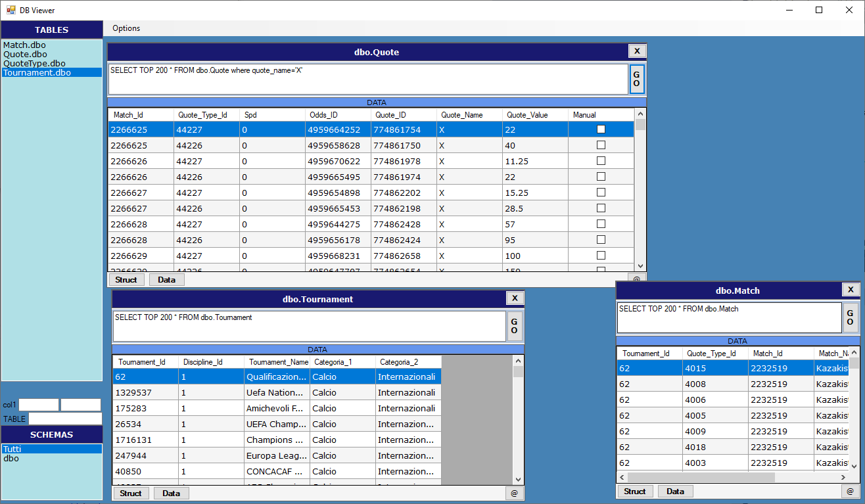Run the dbo.Quote query with GO
This screenshot has width=865, height=504.
tap(636, 79)
